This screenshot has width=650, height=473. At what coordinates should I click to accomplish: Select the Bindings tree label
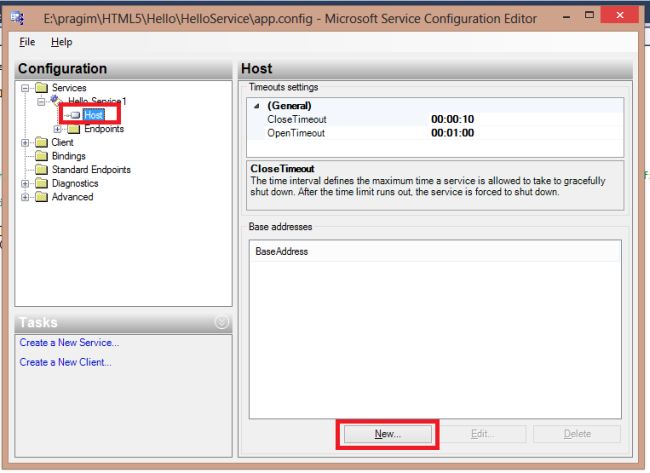[68, 156]
